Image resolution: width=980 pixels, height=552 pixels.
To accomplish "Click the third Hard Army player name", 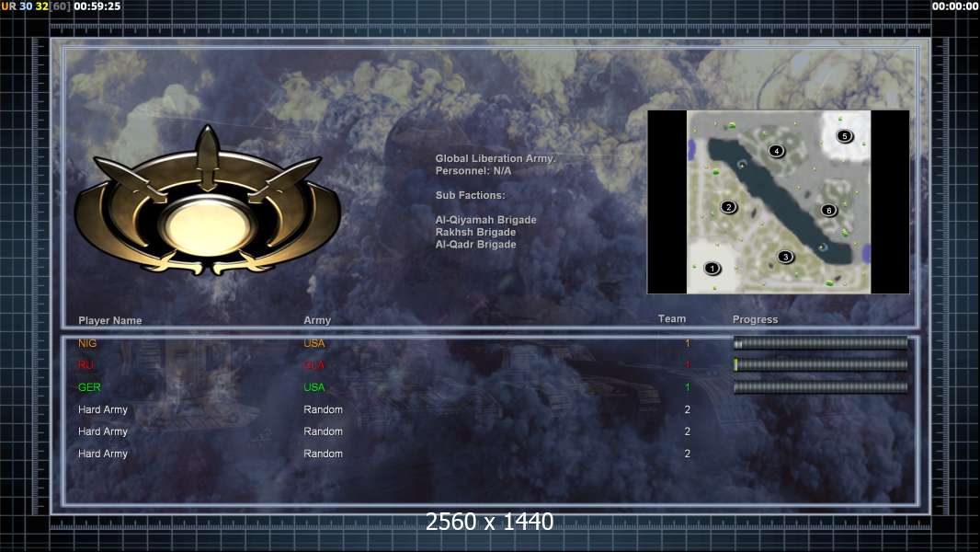I will (x=102, y=454).
